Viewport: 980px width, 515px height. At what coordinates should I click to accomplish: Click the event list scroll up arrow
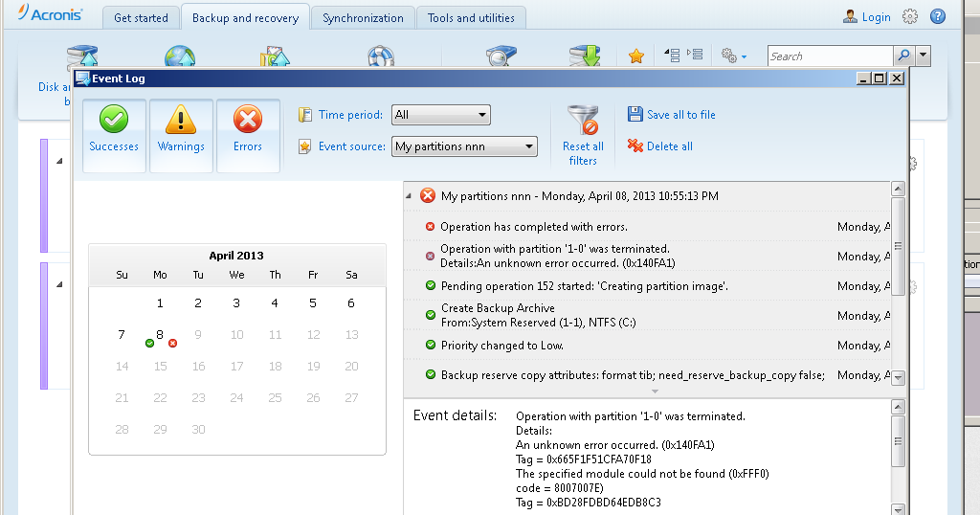(x=898, y=190)
